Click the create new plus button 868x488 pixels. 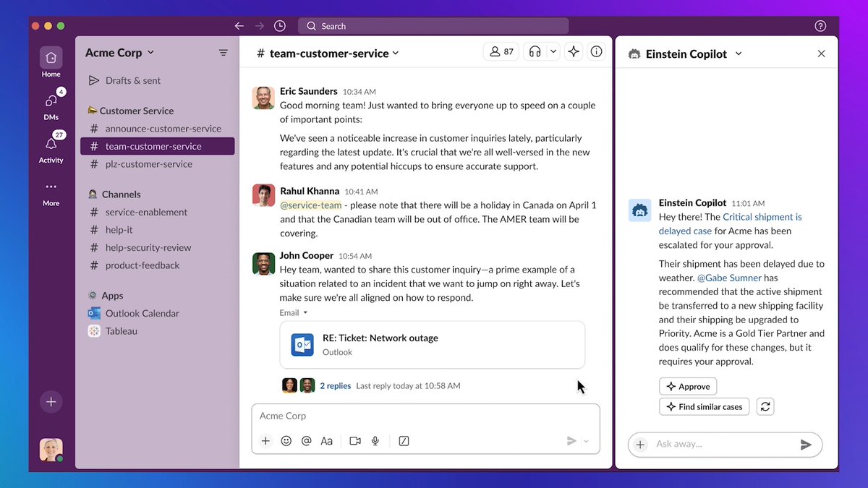point(51,402)
